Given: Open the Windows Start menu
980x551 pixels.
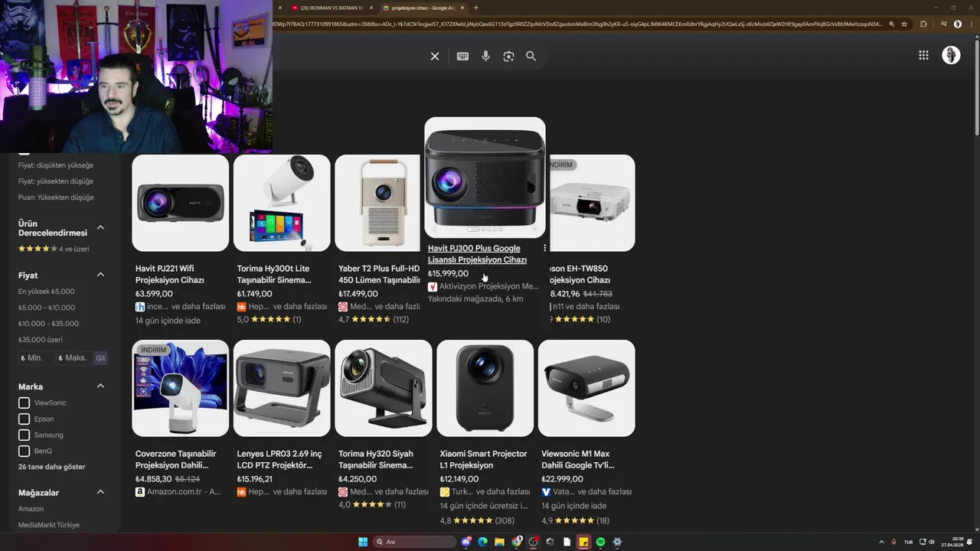Looking at the screenshot, I should pyautogui.click(x=363, y=542).
